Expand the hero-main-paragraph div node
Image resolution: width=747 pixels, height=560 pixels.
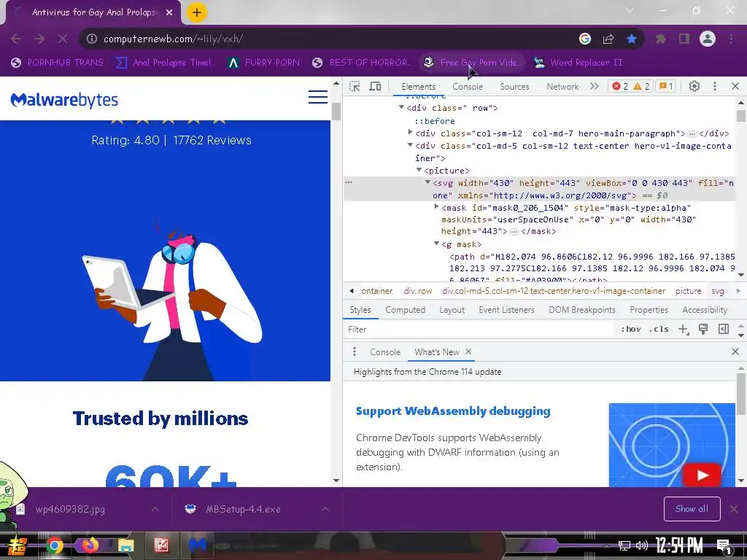[x=410, y=132]
